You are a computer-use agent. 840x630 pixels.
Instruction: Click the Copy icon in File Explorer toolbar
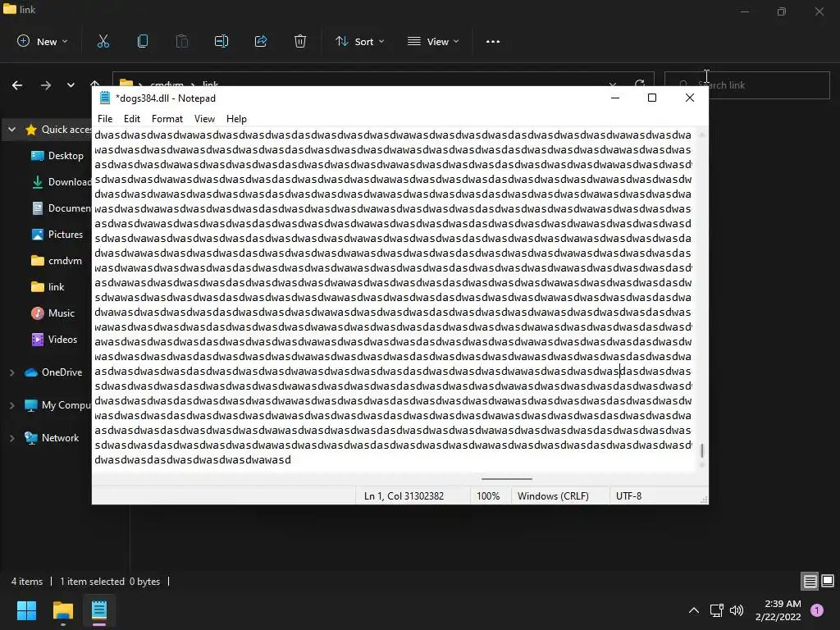(x=143, y=41)
